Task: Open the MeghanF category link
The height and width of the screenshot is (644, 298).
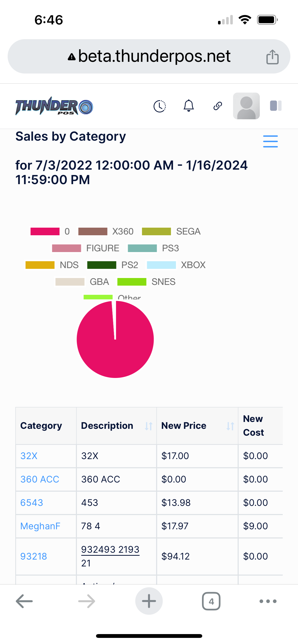Action: pos(40,526)
